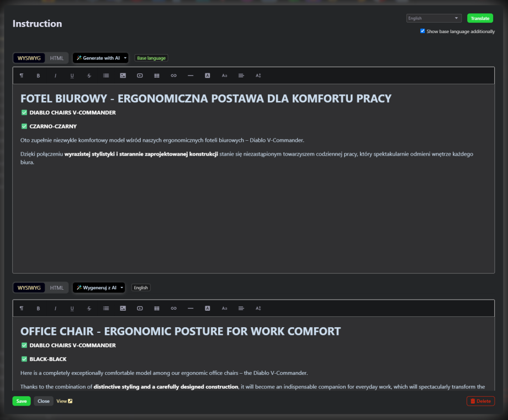Click paragraph starting 'Here is a completely'
The image size is (508, 420).
(164, 373)
